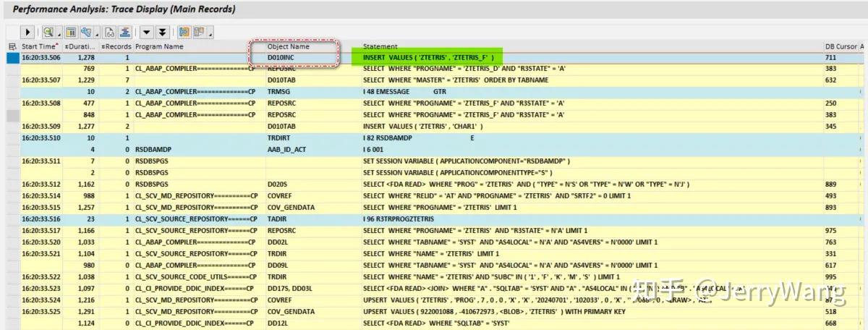
Task: Select row marker for 16:20:33.506 row
Action: (x=12, y=57)
